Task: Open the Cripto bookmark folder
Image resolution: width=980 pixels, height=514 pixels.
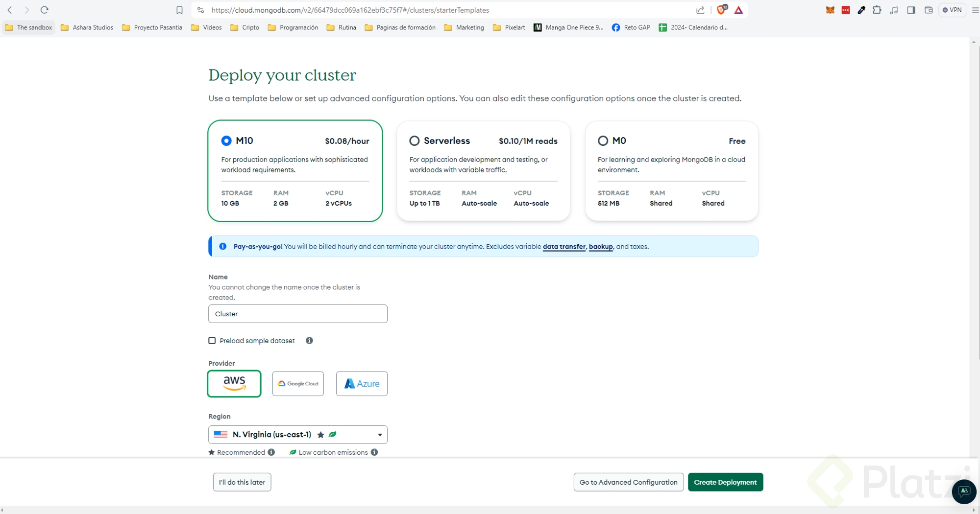Action: [245, 27]
